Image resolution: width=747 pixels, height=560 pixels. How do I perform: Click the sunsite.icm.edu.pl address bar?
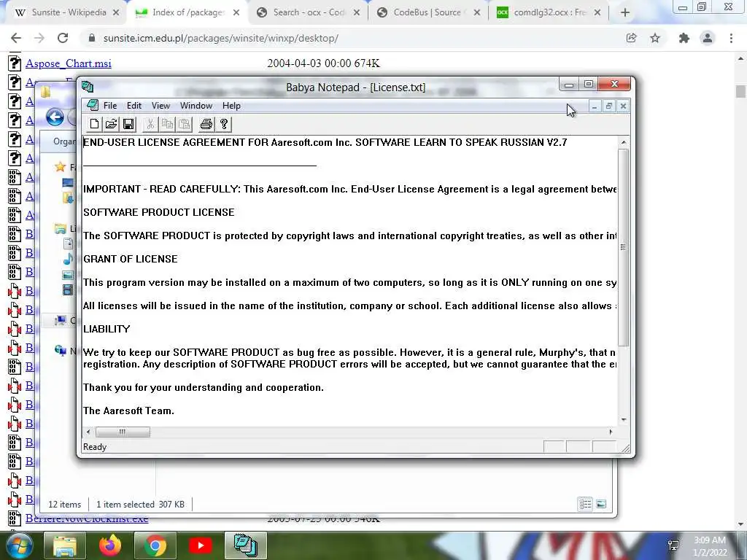(352, 38)
